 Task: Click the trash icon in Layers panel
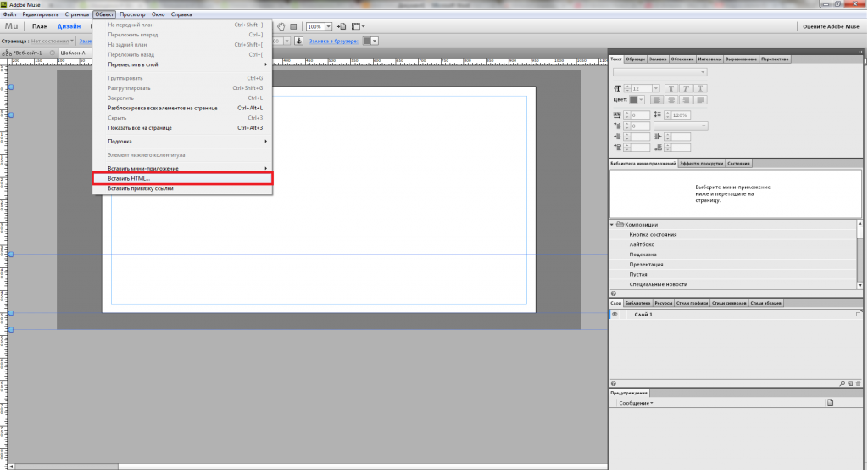pos(859,383)
